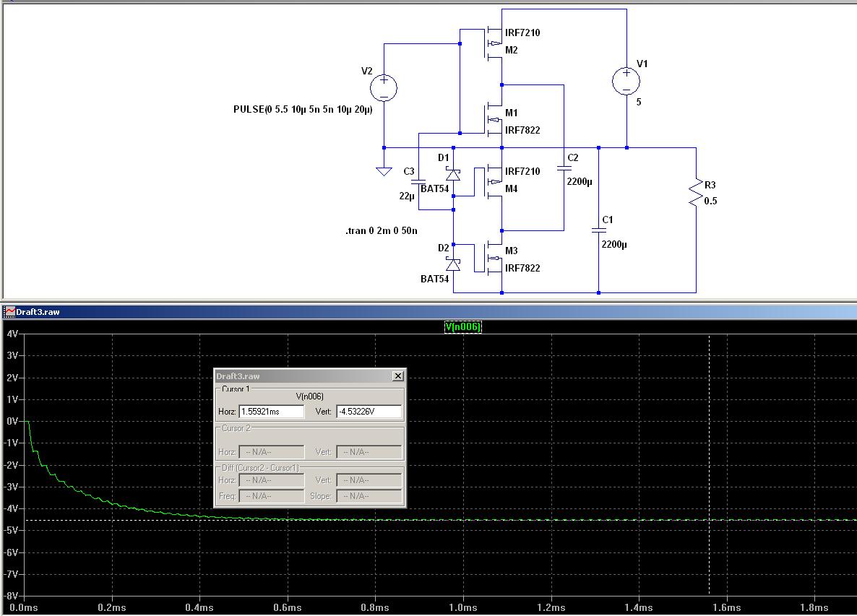Image resolution: width=857 pixels, height=616 pixels.
Task: Click the V2 pulse voltage source symbol
Action: tap(384, 87)
